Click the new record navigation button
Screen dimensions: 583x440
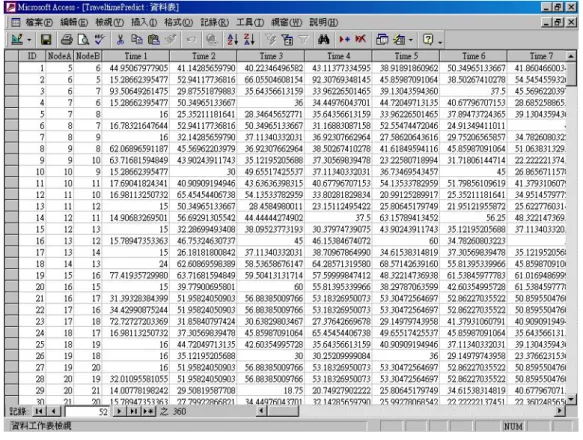148,411
